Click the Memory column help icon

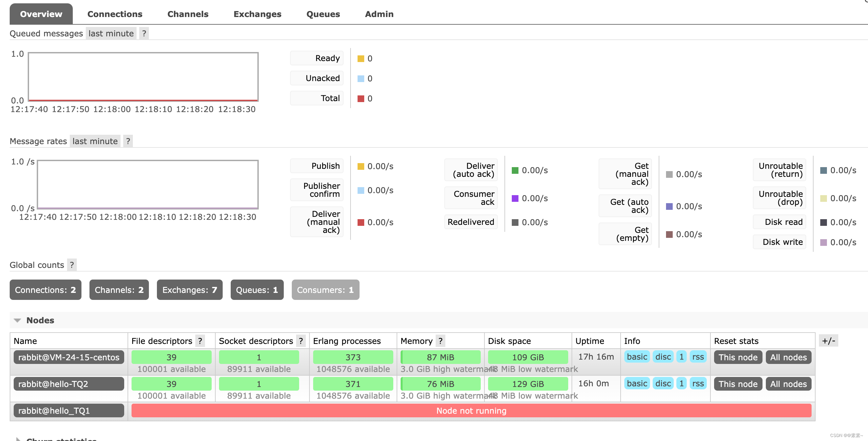click(440, 341)
